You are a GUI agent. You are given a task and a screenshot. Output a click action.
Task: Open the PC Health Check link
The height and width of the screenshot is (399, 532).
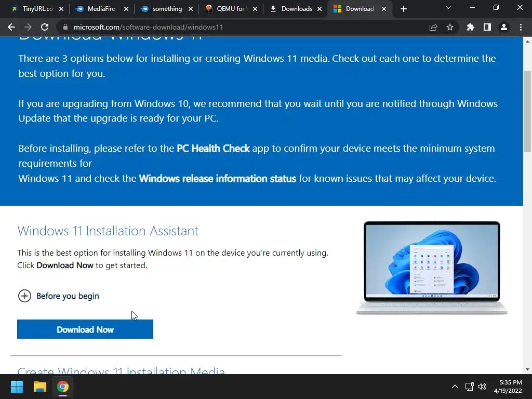tap(213, 148)
